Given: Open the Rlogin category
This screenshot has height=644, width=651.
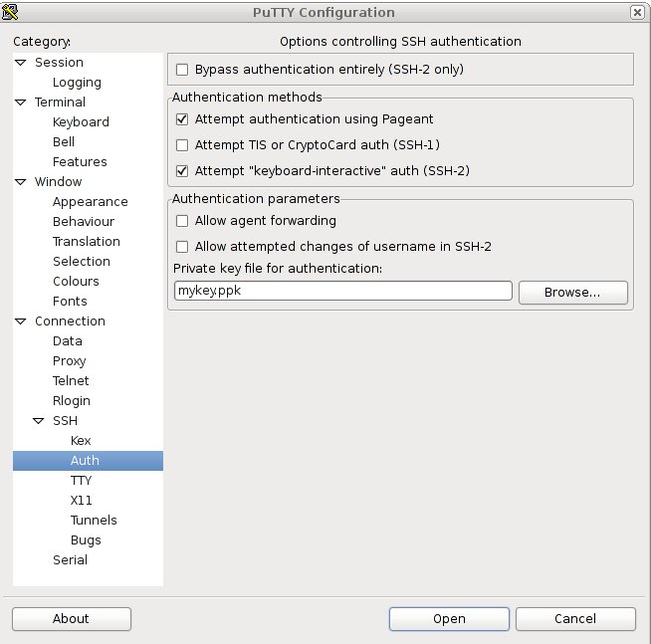Looking at the screenshot, I should point(72,401).
